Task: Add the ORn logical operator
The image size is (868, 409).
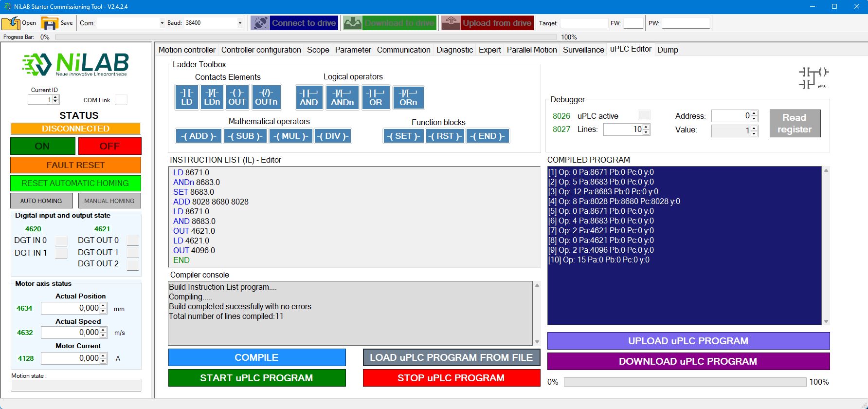Action: pos(408,97)
